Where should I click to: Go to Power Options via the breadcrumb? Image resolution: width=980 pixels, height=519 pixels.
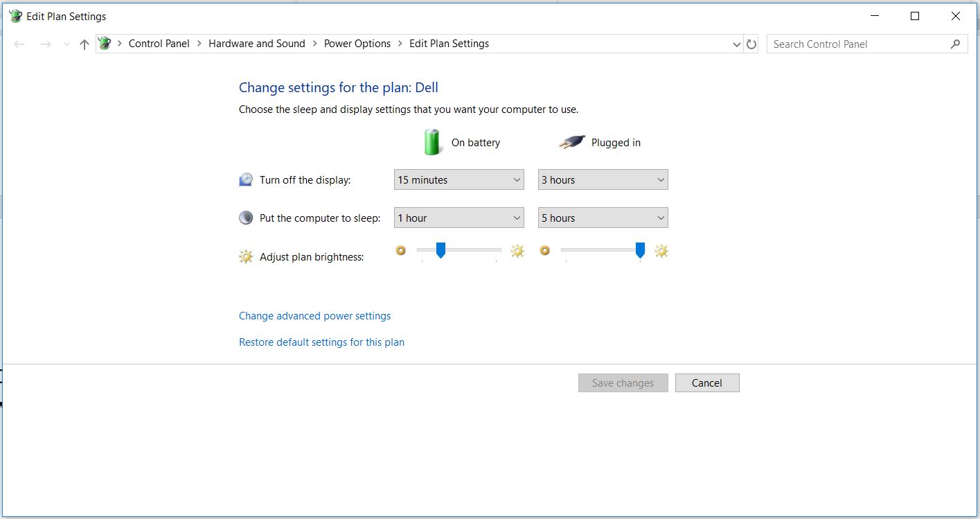[x=357, y=43]
